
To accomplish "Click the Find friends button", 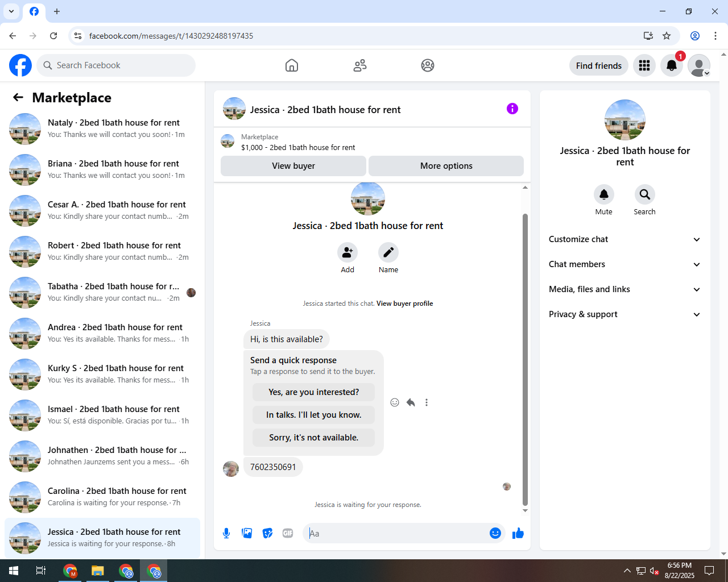I will point(599,65).
